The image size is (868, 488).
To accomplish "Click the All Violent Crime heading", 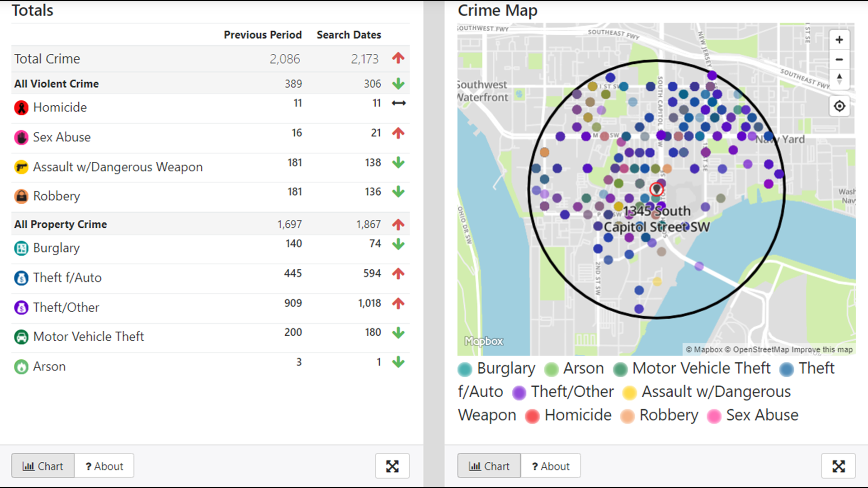I will 57,84.
